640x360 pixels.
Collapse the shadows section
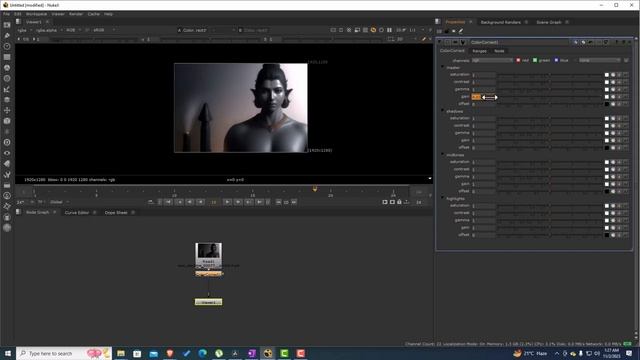[443, 111]
